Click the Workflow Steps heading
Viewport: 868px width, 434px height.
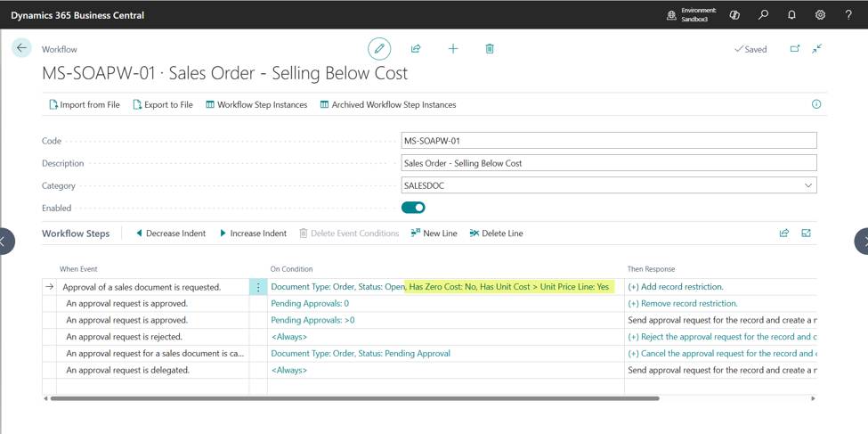tap(76, 233)
